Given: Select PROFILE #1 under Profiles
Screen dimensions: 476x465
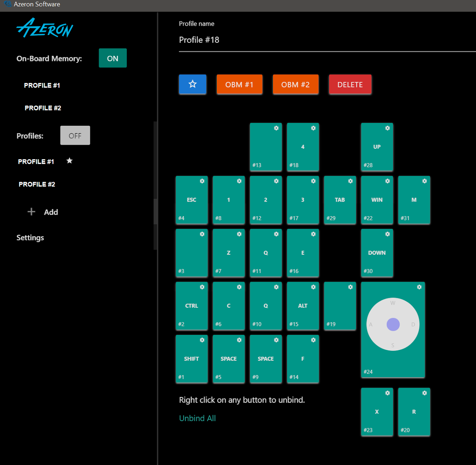Looking at the screenshot, I should 36,161.
